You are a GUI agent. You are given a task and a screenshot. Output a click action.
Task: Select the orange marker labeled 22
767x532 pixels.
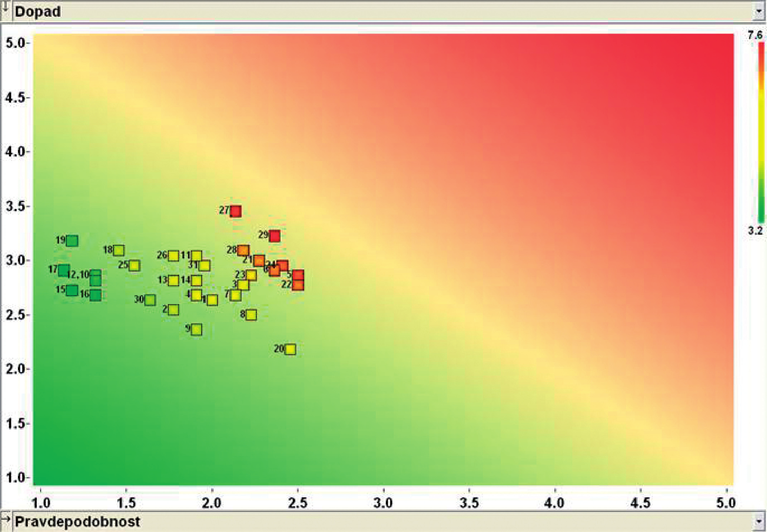pos(298,285)
